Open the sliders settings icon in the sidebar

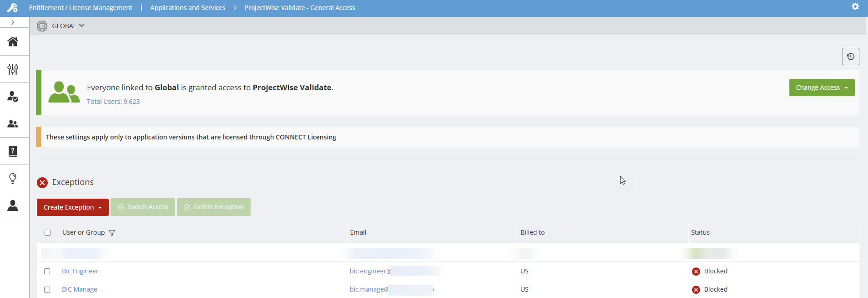[x=13, y=69]
